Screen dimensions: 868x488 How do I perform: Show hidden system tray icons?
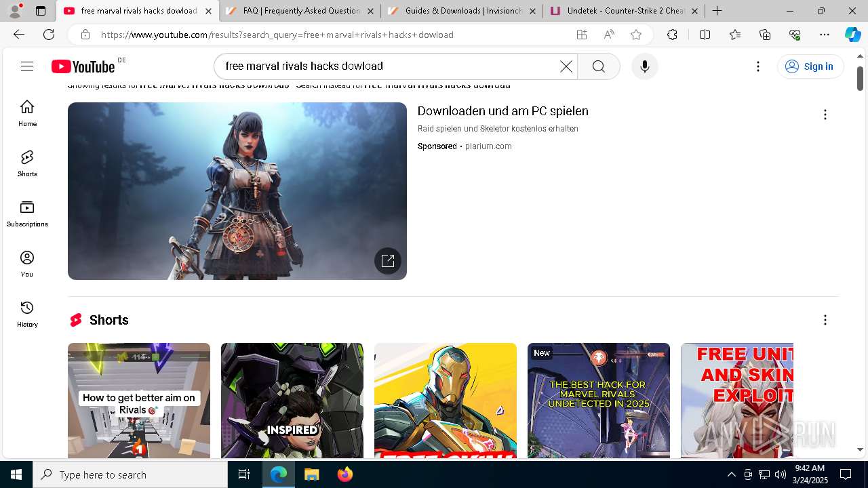pyautogui.click(x=731, y=474)
